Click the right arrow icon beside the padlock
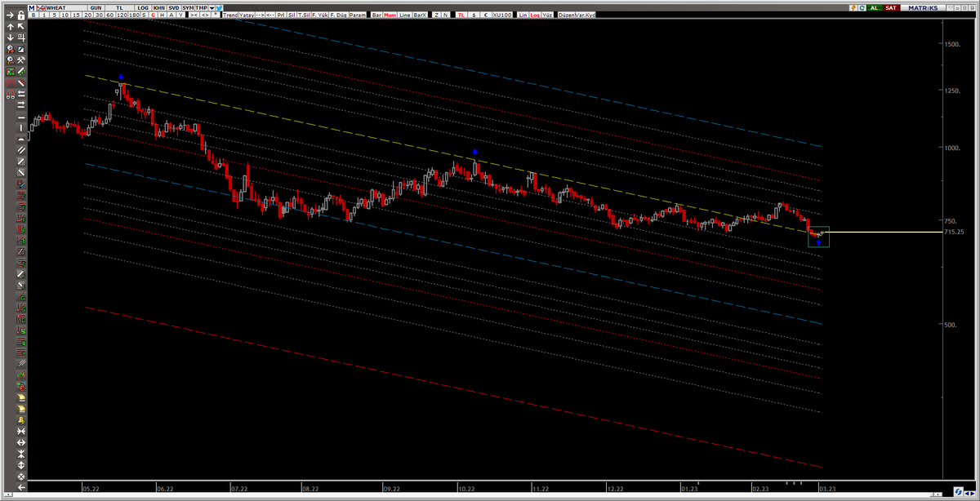The height and width of the screenshot is (501, 980). (10, 16)
